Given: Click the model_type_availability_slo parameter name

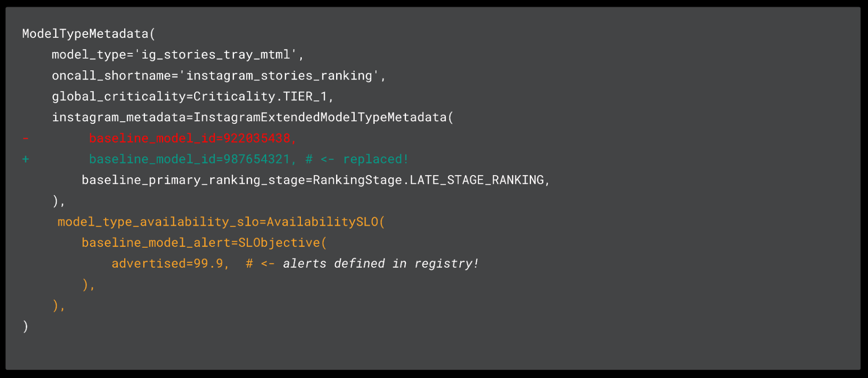Looking at the screenshot, I should 158,222.
